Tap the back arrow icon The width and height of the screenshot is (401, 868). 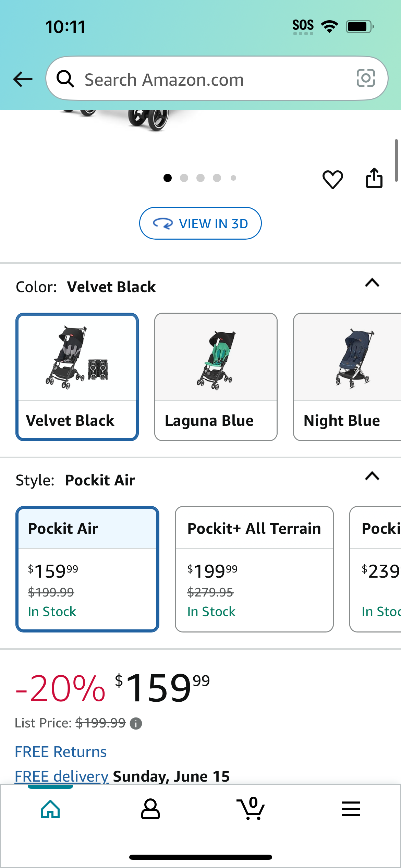tap(23, 79)
